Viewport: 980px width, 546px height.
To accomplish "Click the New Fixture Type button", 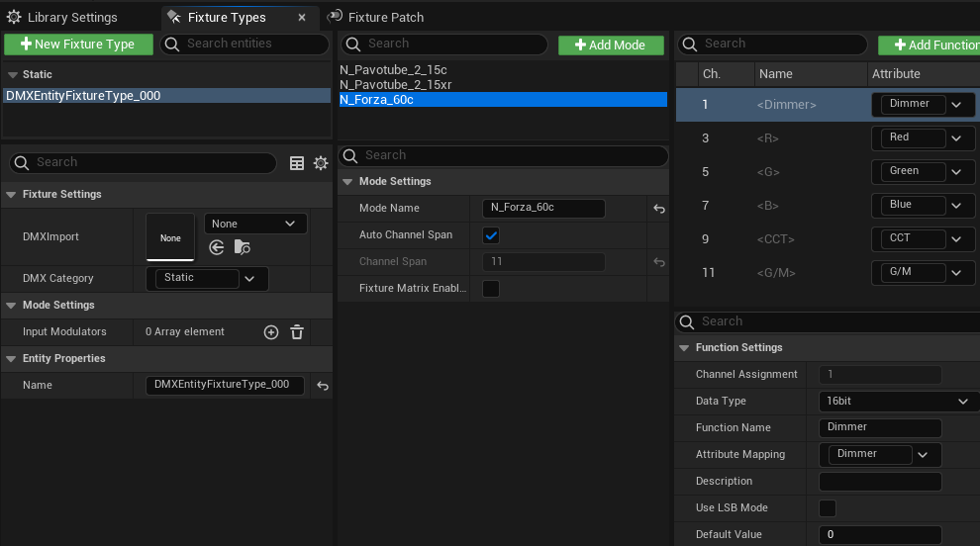I will tap(78, 45).
